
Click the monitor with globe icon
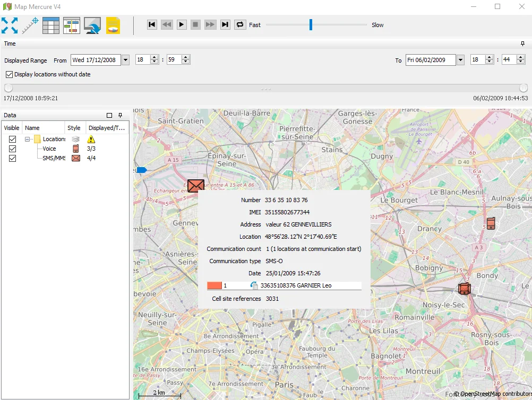[92, 25]
